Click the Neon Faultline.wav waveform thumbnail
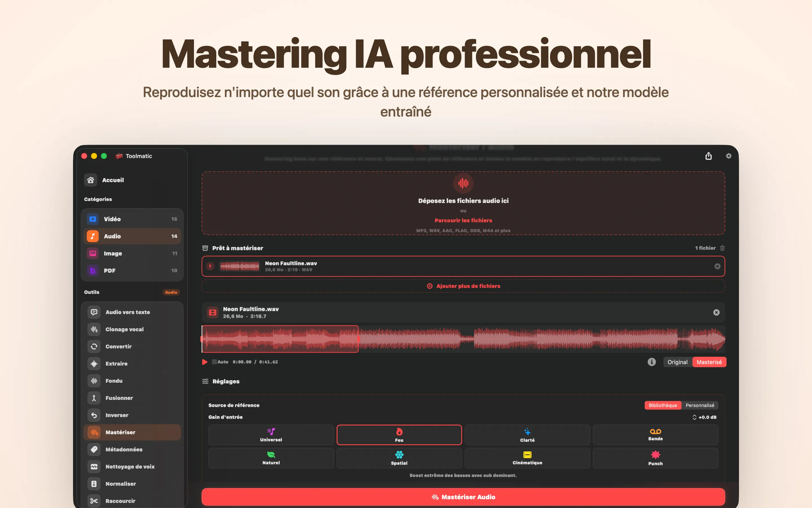This screenshot has height=508, width=812. [x=240, y=266]
